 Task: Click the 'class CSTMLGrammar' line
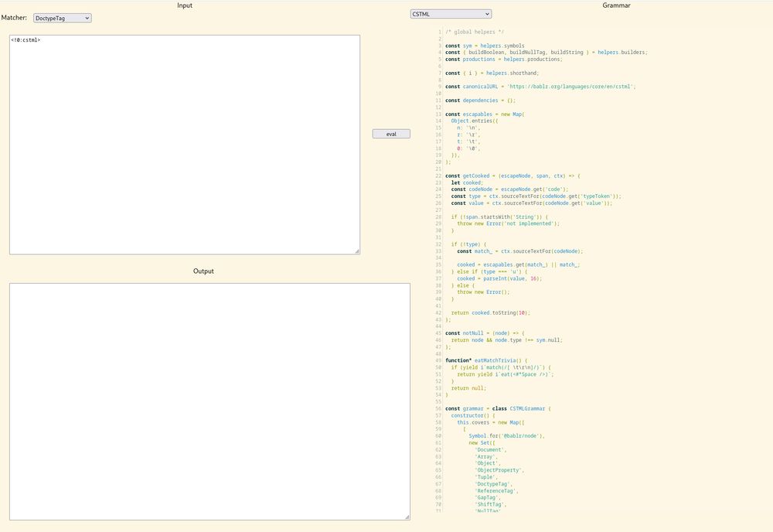pyautogui.click(x=498, y=409)
